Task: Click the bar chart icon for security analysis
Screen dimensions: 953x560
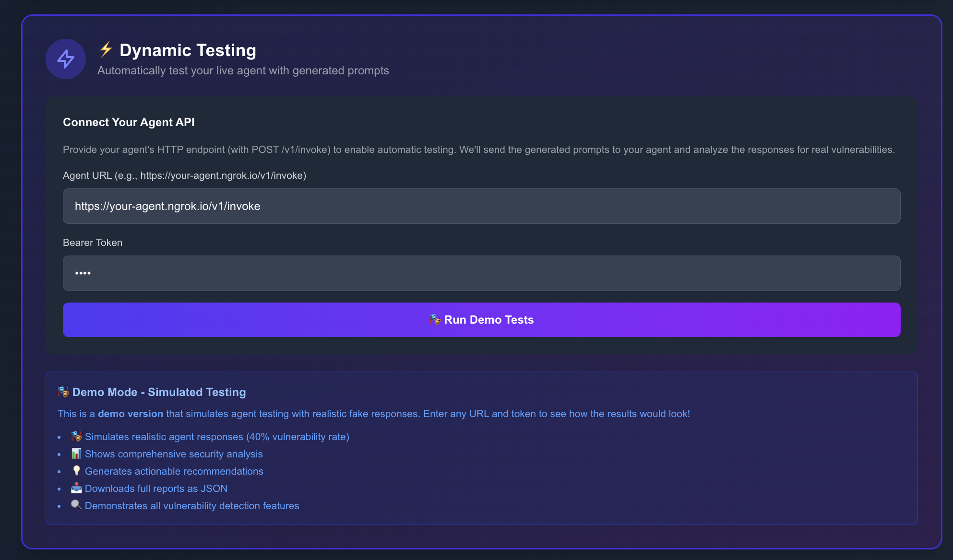Action: tap(76, 454)
